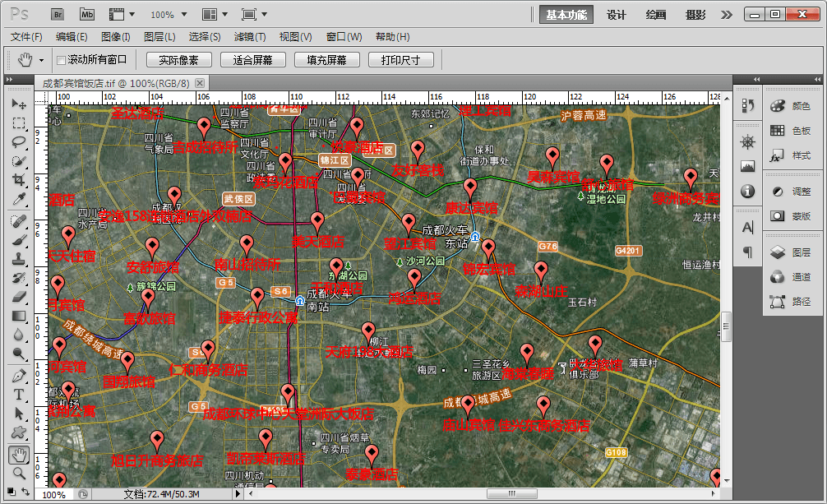This screenshot has width=827, height=504.
Task: Open the 编辑(E) menu
Action: (72, 37)
